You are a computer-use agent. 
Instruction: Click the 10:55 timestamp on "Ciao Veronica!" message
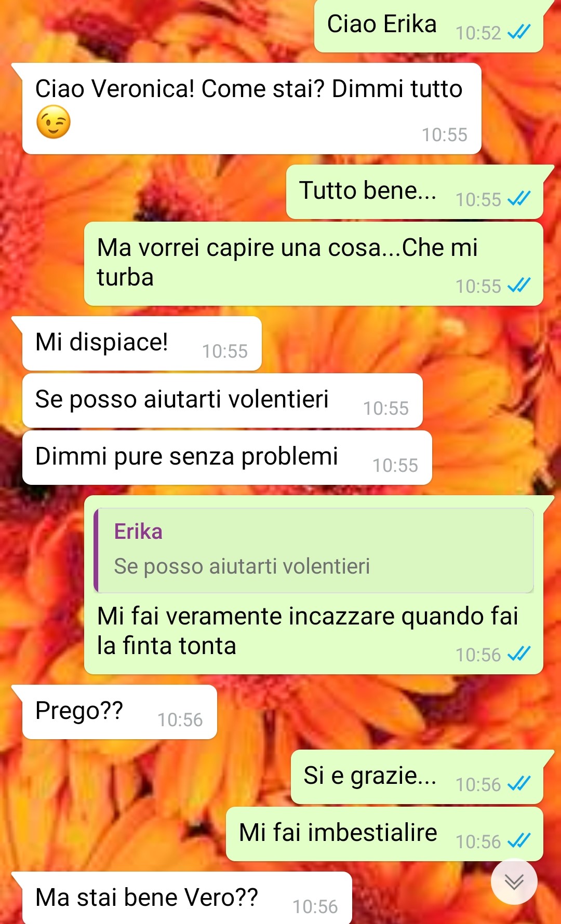445,135
